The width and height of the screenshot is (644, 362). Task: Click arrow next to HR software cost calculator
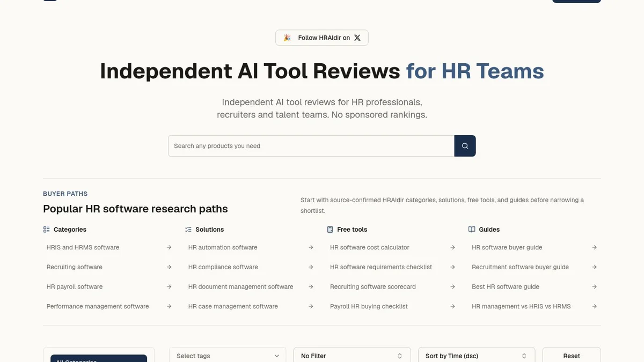tap(452, 247)
